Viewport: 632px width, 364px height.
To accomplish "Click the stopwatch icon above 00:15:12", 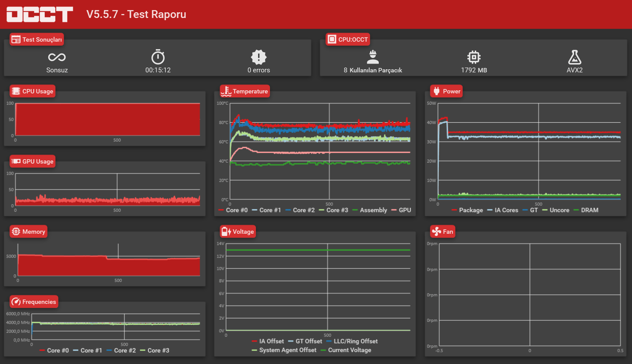I will coord(158,57).
